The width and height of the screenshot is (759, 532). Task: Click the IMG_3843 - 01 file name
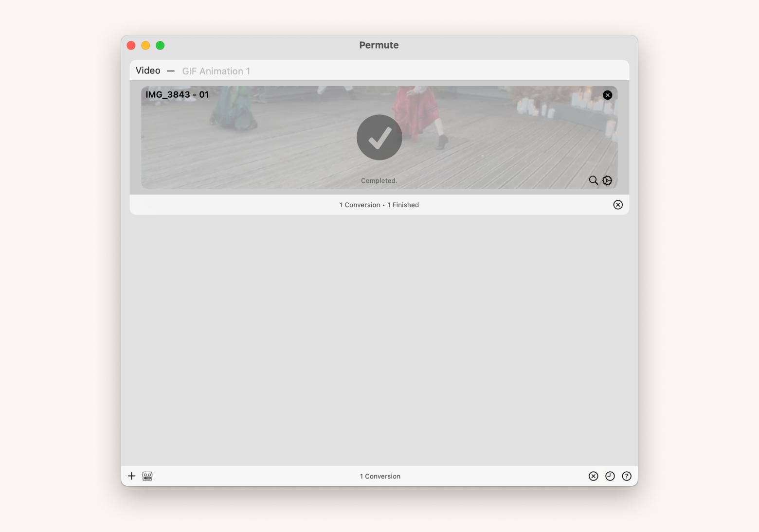(x=177, y=94)
